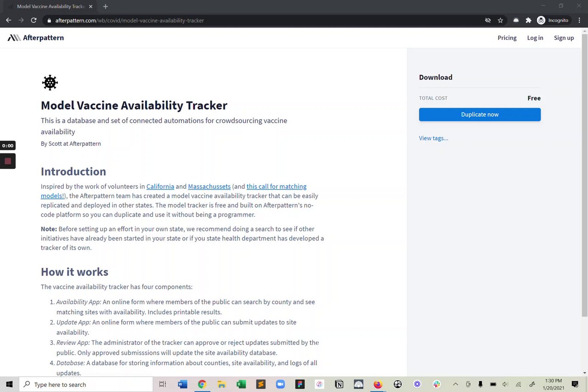Image resolution: width=588 pixels, height=392 pixels.
Task: Click the 'Model Vaccine Availability Tracker' heading
Action: tap(134, 105)
